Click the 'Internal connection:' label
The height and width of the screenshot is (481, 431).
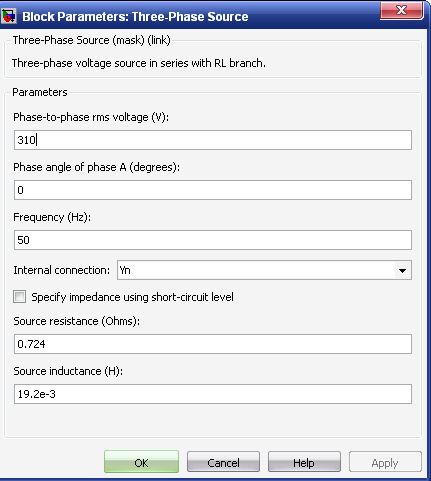click(x=61, y=270)
